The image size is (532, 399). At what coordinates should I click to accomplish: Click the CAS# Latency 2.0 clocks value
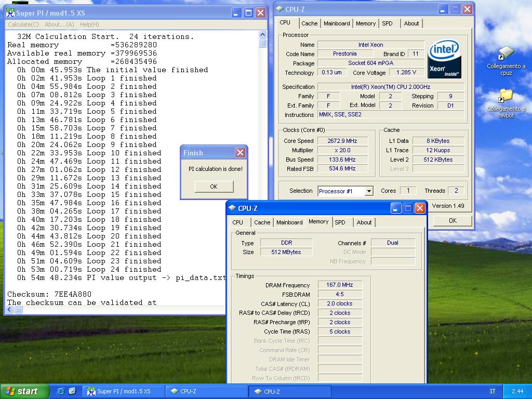[340, 303]
